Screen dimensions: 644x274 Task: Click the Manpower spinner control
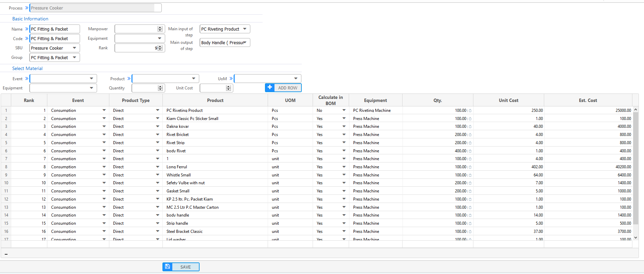(160, 29)
